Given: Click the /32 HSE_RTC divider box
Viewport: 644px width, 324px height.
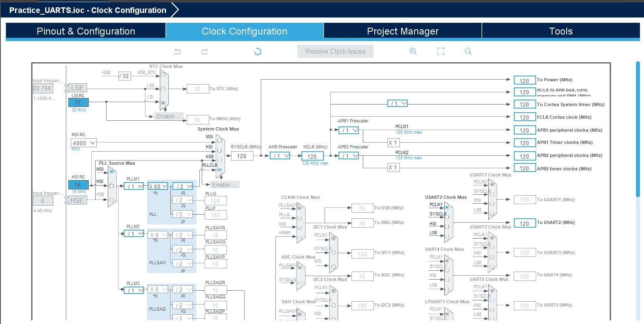Looking at the screenshot, I should (124, 76).
